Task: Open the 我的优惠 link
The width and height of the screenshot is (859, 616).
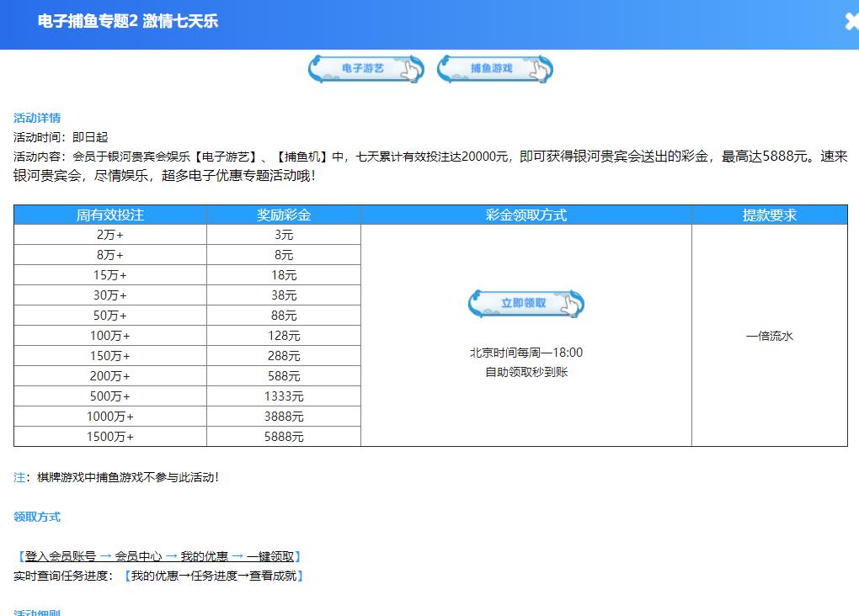Action: tap(205, 556)
